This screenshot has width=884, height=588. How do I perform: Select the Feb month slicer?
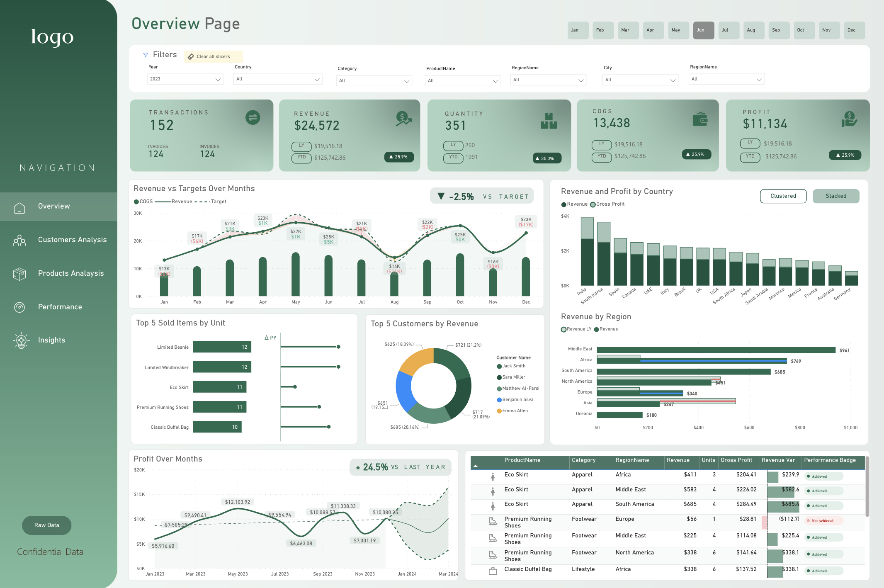tap(603, 30)
